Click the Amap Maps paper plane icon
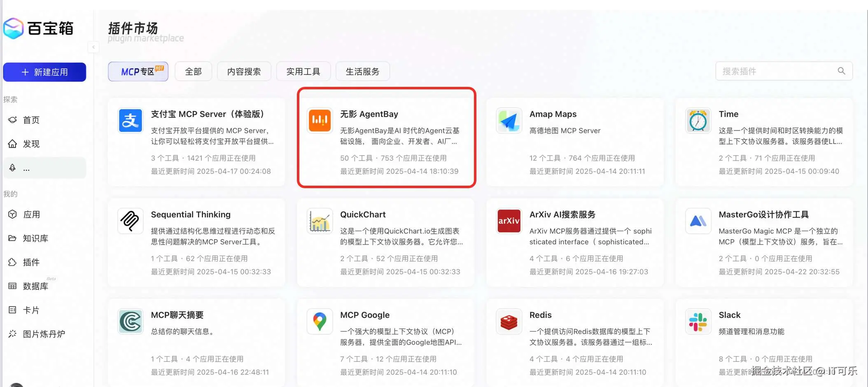Viewport: 868px width, 387px height. coord(509,121)
